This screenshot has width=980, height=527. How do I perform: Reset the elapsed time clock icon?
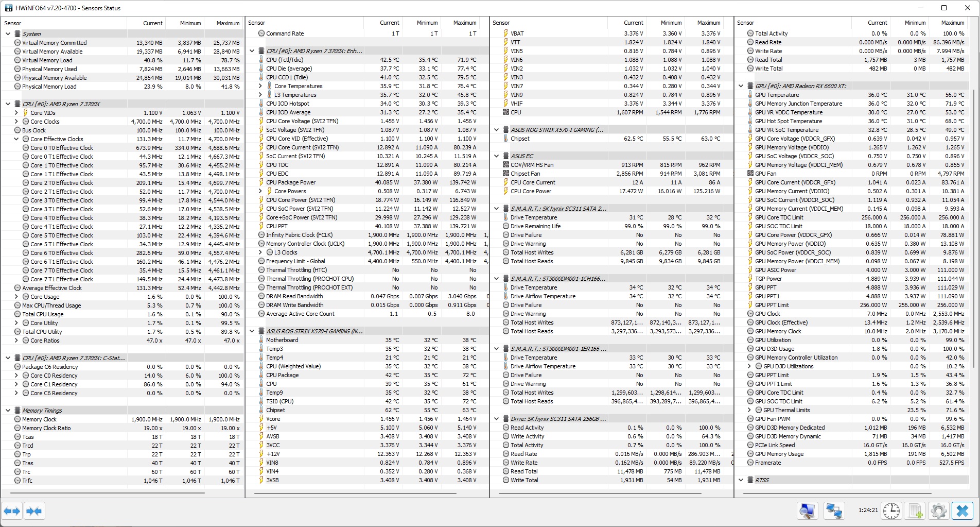(x=891, y=511)
